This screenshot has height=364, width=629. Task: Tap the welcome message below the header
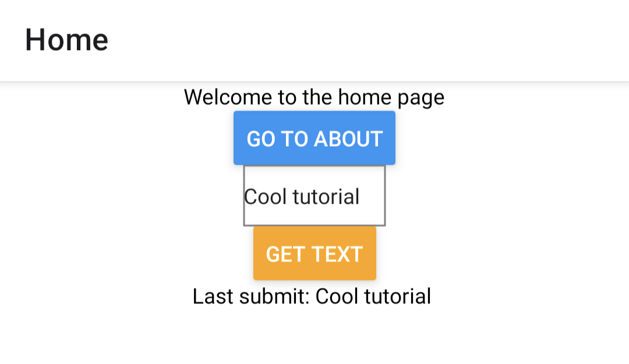click(314, 97)
